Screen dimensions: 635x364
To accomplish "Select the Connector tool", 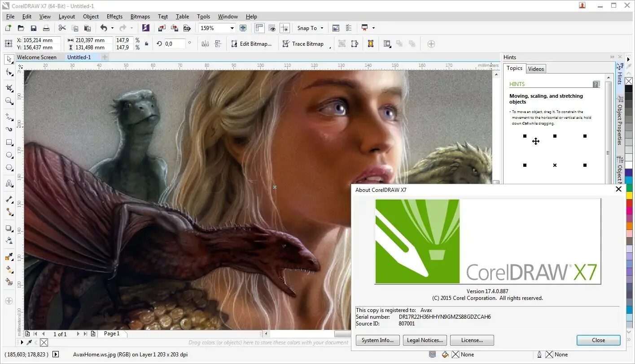I will point(9,212).
